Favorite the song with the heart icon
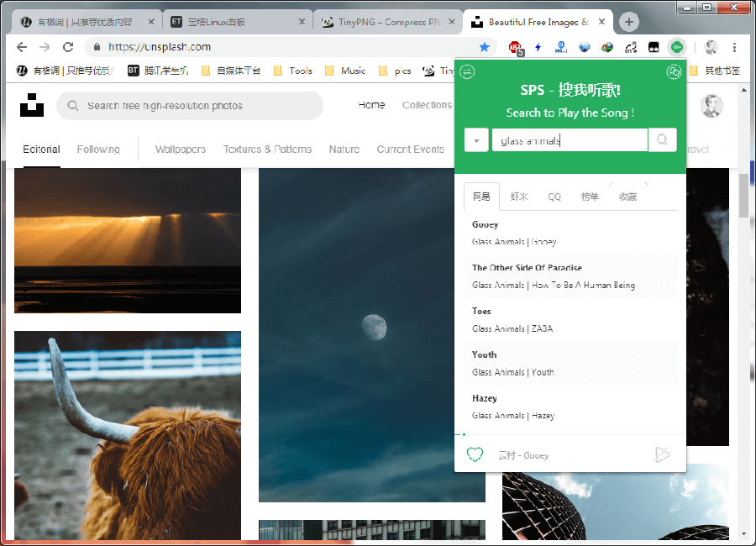756x546 pixels. (475, 454)
